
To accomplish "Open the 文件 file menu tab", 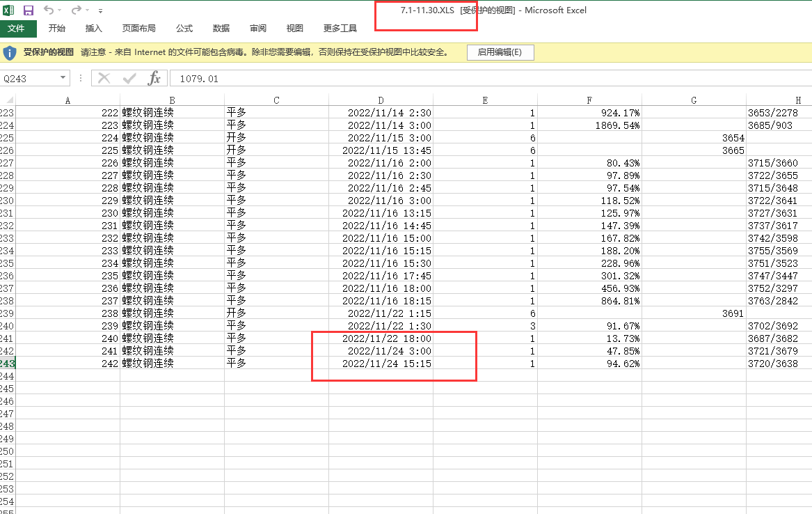I will click(x=18, y=29).
